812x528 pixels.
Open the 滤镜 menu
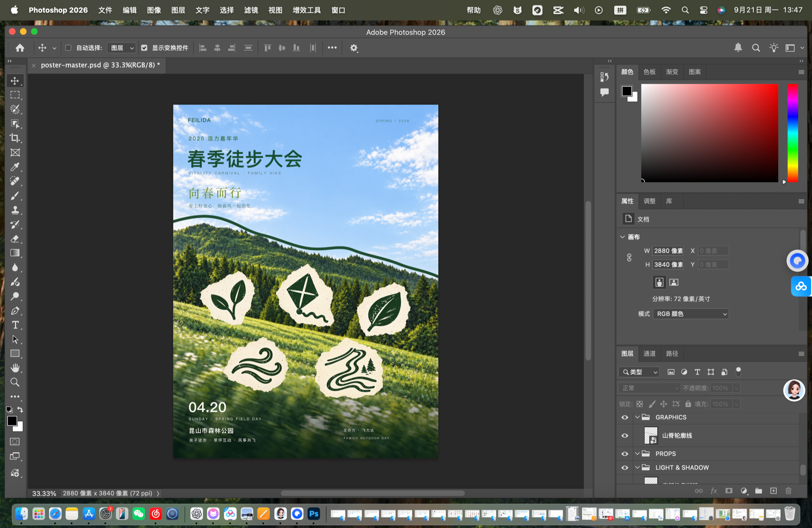tap(251, 10)
